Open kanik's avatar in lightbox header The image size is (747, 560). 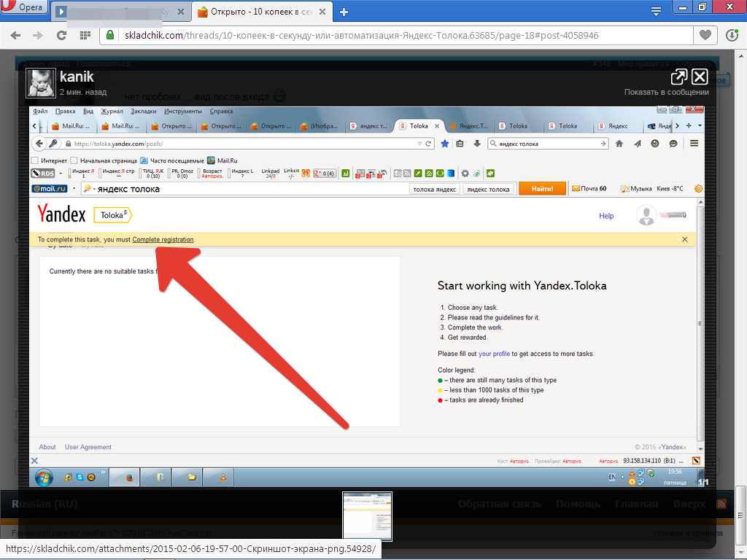click(x=41, y=83)
